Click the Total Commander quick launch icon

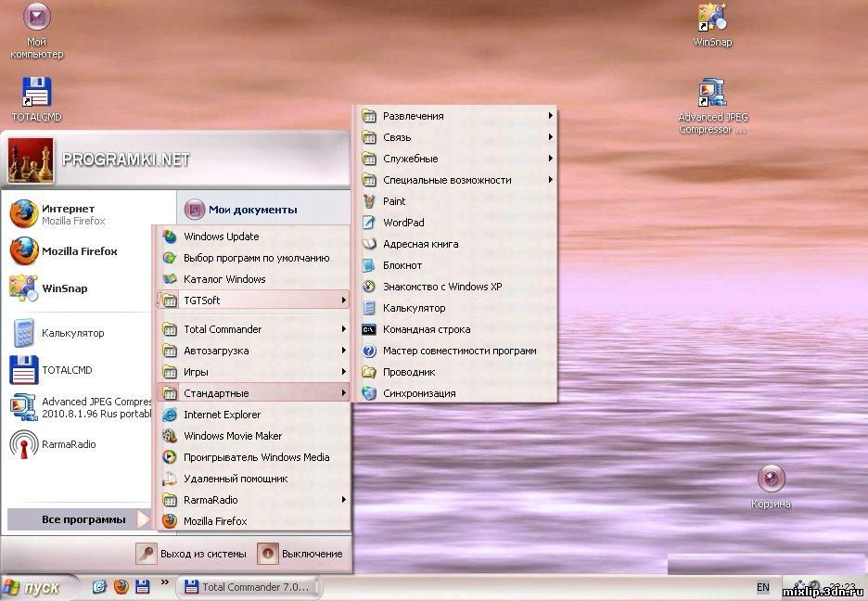point(143,586)
